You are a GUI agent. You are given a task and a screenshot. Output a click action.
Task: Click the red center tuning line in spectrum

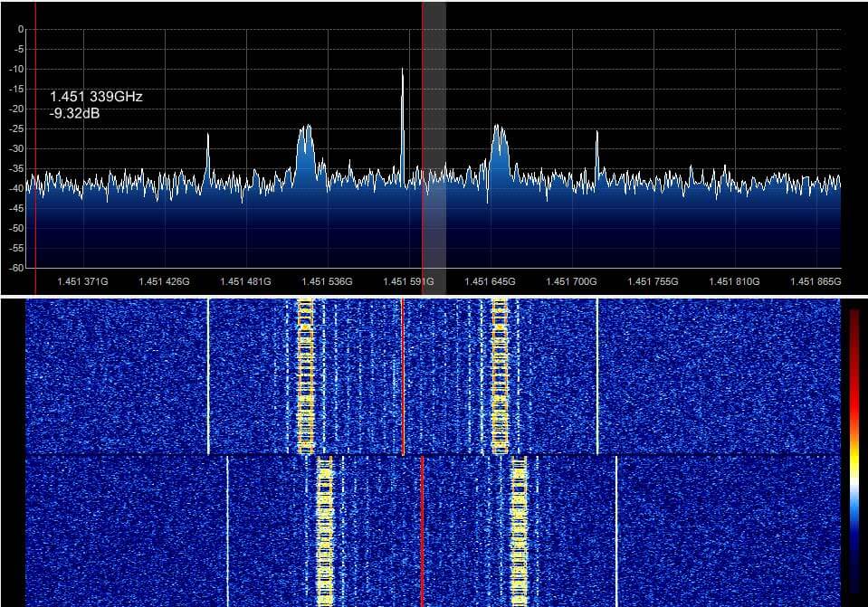pos(423,148)
